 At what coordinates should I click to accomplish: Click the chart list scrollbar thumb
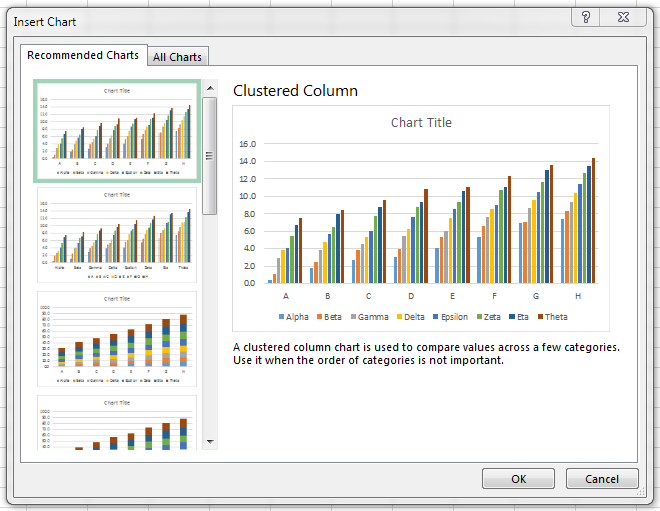click(x=210, y=156)
